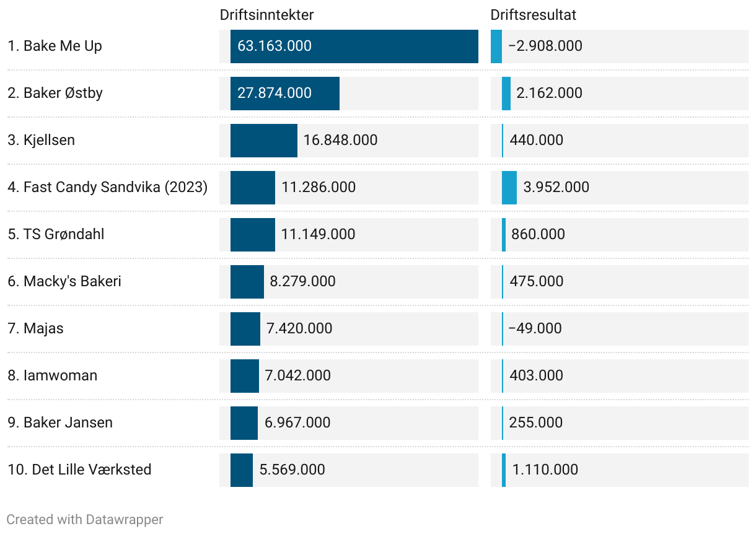Click Baker Østby's 27.874.000 revenue bar
Screen dimensions: 756x534
[284, 94]
